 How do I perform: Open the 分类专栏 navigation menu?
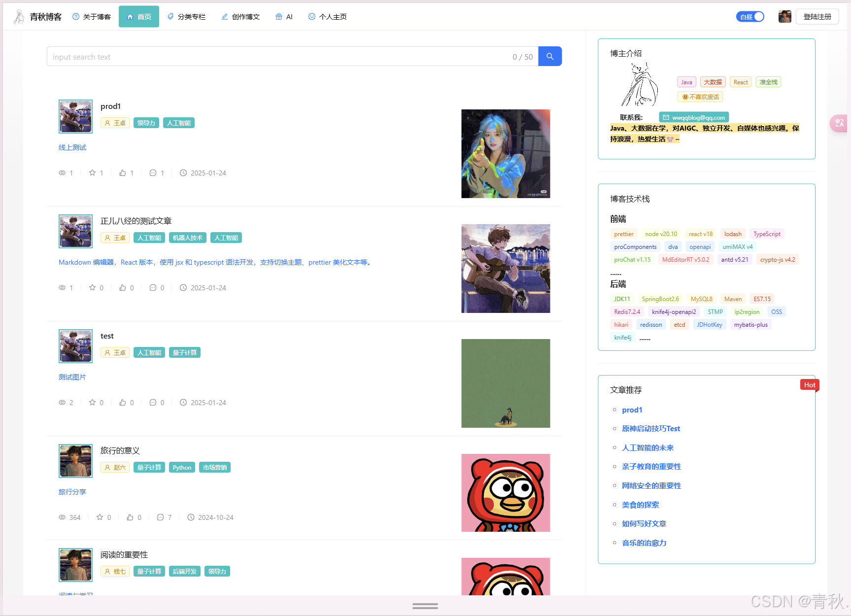coord(186,17)
